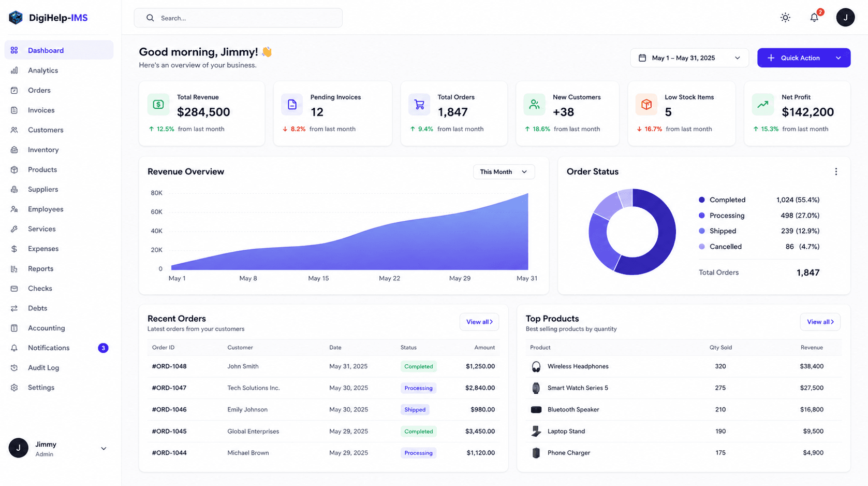Click the Wireless Headphones product icon
Image resolution: width=868 pixels, height=486 pixels.
click(x=536, y=367)
